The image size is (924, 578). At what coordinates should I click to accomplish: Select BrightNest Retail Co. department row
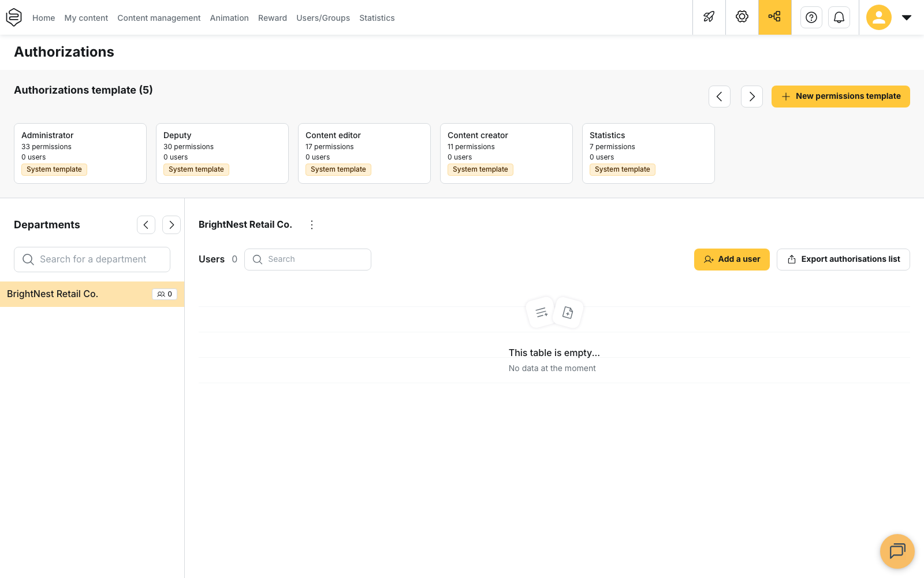92,294
